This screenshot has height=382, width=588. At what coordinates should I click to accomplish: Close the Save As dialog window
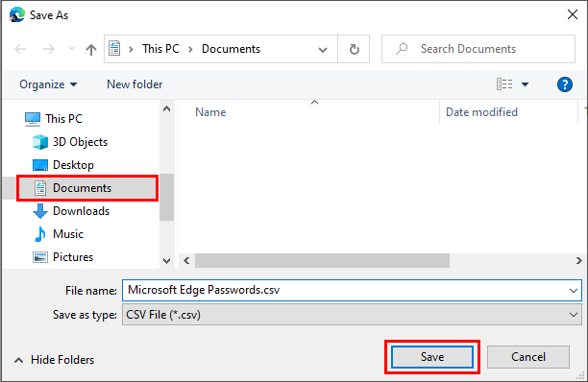point(573,15)
